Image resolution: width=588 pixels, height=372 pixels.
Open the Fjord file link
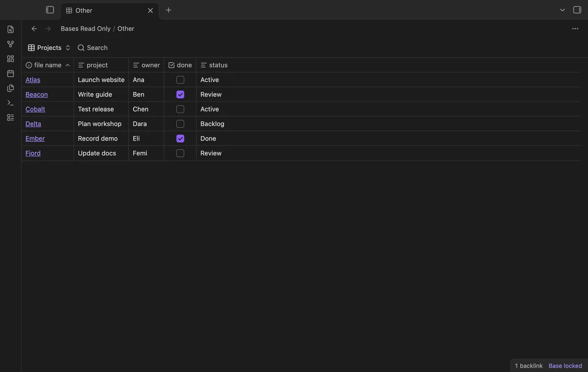click(x=33, y=153)
